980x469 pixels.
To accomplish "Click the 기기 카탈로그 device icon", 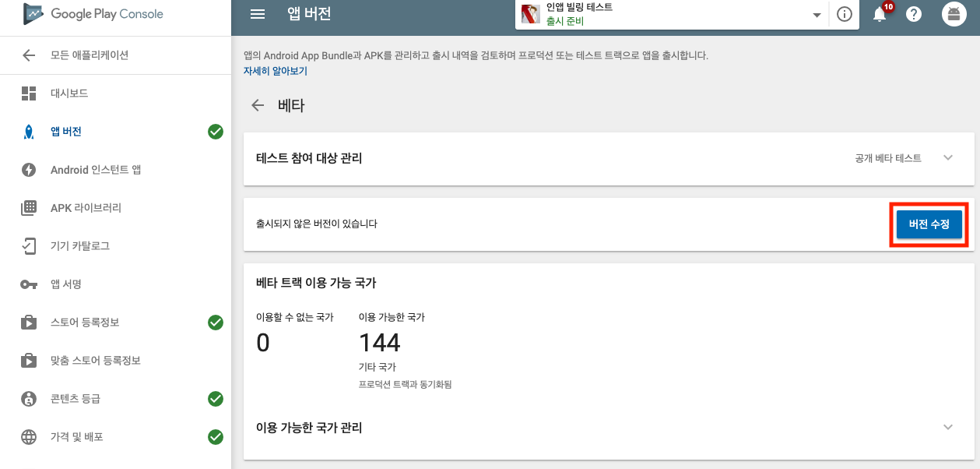I will point(29,246).
